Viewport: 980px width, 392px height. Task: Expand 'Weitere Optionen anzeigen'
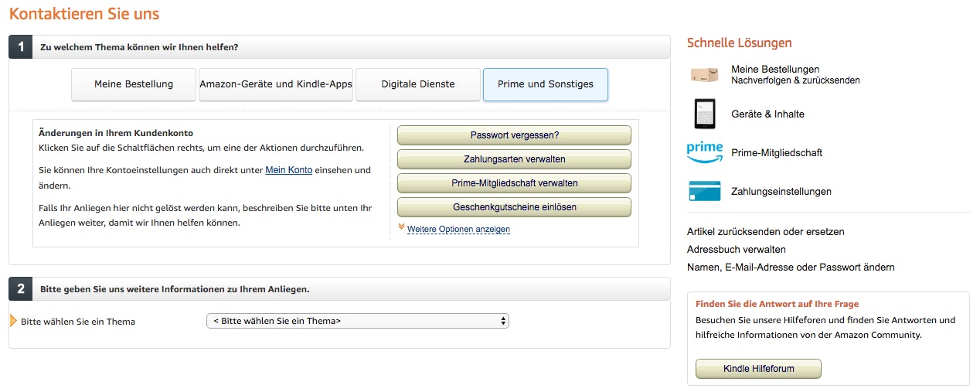(x=458, y=230)
